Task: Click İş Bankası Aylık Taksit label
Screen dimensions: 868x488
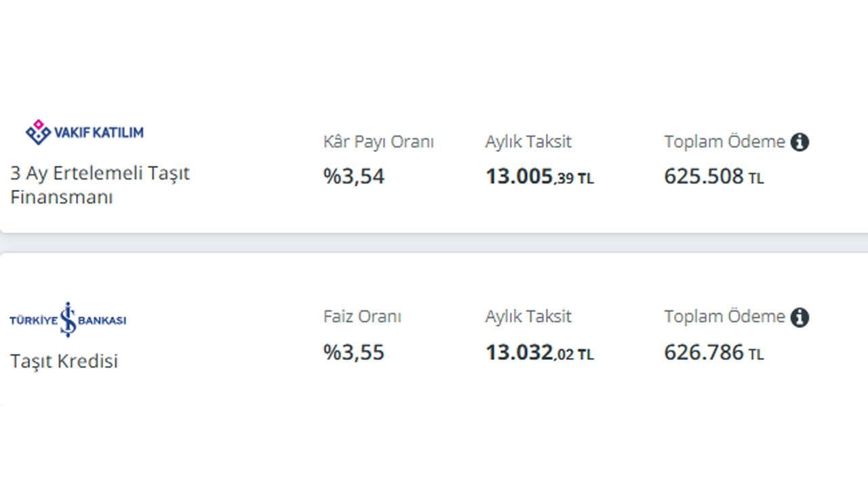Action: coord(528,317)
